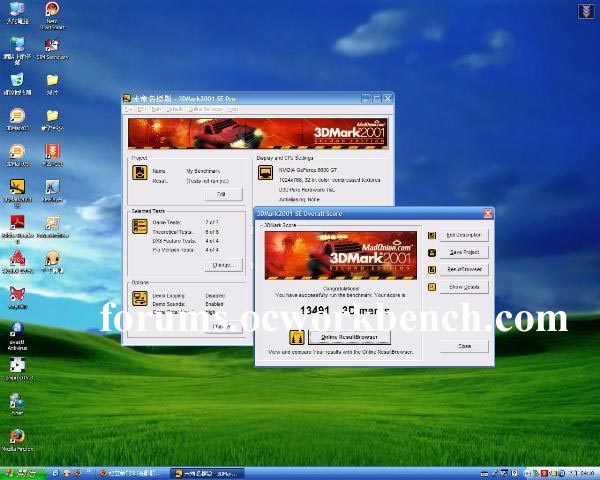This screenshot has width=600, height=480.
Task: Click the floating drop-target icon at top-right corner
Action: click(585, 11)
